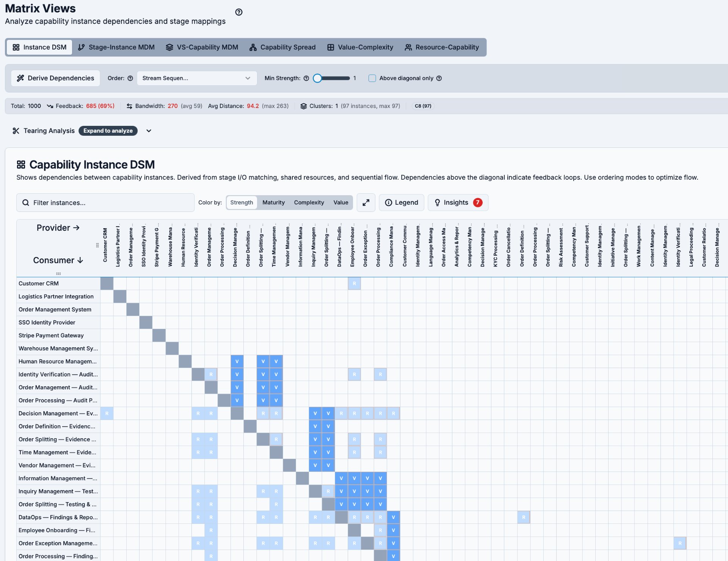Switch to VS-Capability MDM tab

[202, 47]
